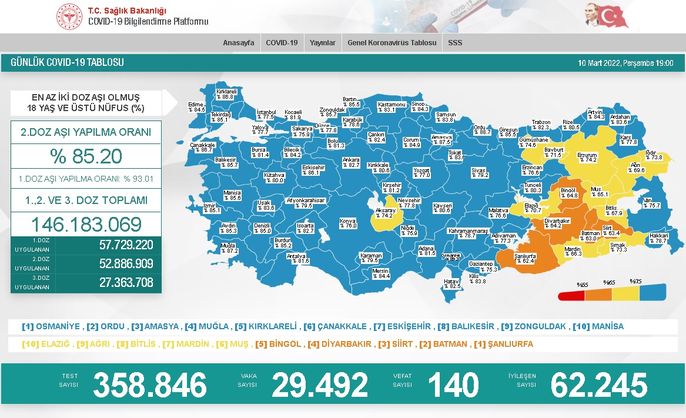This screenshot has width=686, height=418.
Task: Open Genel Koronavirüs Tablosu page
Action: click(392, 44)
